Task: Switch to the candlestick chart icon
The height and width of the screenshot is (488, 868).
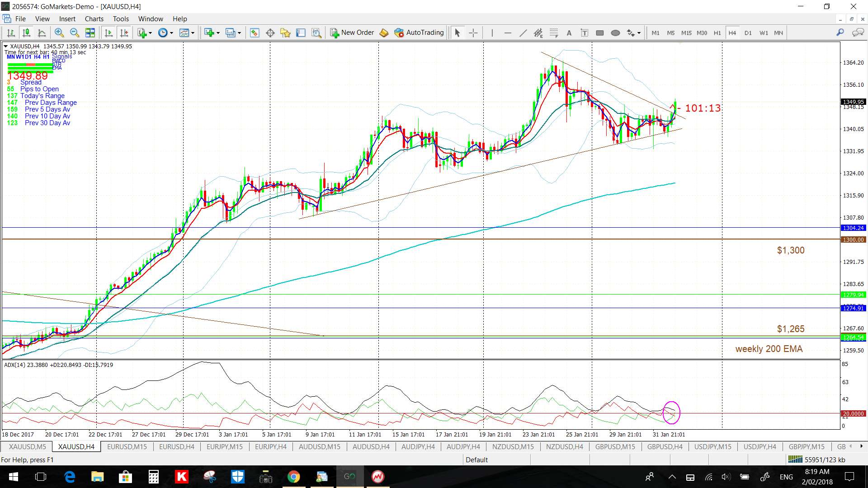Action: click(26, 33)
